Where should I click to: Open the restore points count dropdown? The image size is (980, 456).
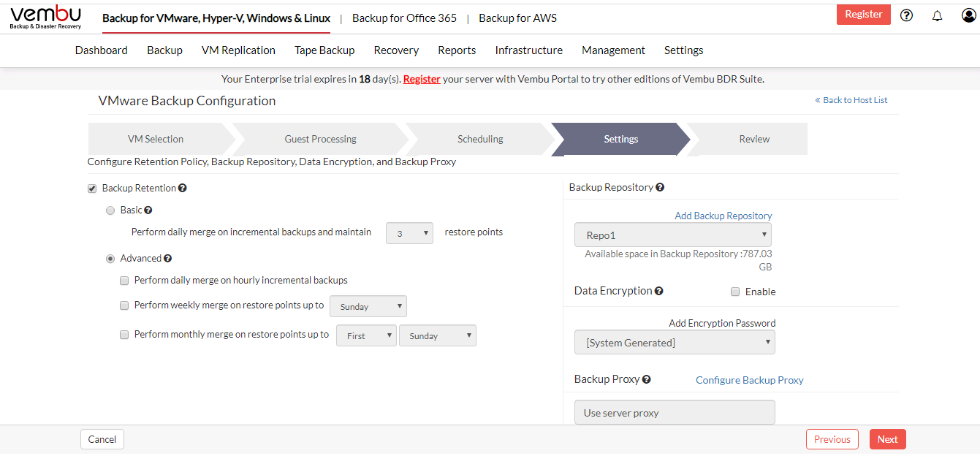409,233
